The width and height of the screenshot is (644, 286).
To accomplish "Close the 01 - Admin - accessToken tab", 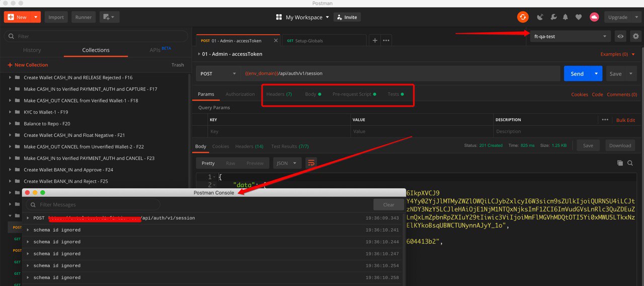I will (x=276, y=41).
